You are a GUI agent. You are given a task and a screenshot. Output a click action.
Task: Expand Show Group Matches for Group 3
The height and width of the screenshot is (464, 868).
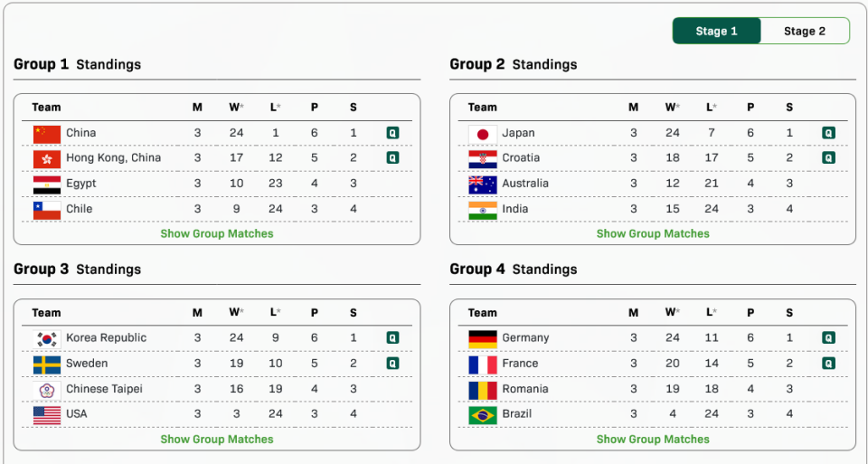[217, 440]
